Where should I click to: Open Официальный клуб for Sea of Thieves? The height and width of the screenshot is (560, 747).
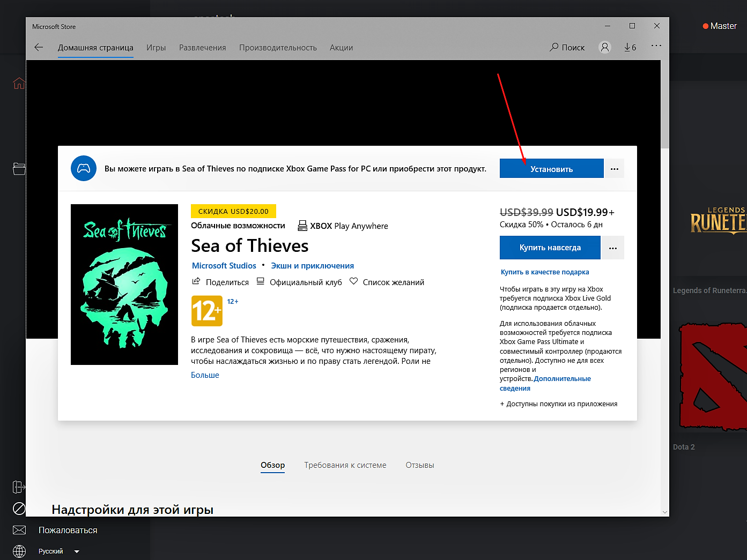coord(306,282)
